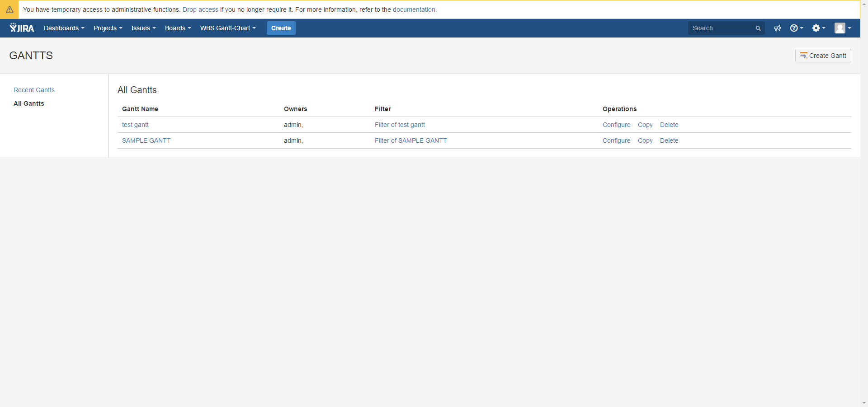Viewport: 868px width, 407px height.
Task: Focus the Search input field
Action: tap(721, 28)
